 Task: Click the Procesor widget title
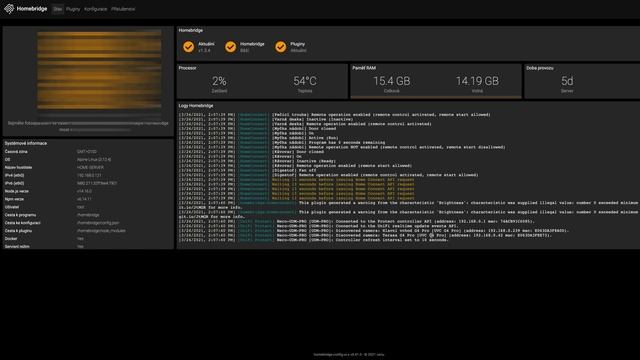(187, 68)
